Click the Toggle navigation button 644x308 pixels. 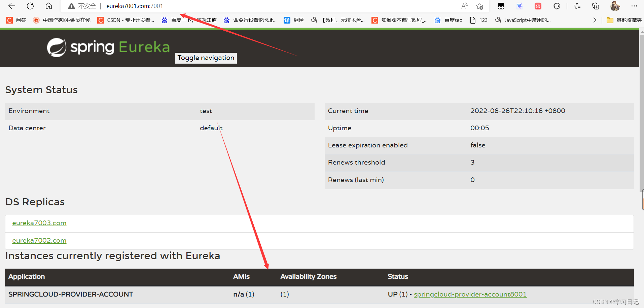(x=206, y=58)
